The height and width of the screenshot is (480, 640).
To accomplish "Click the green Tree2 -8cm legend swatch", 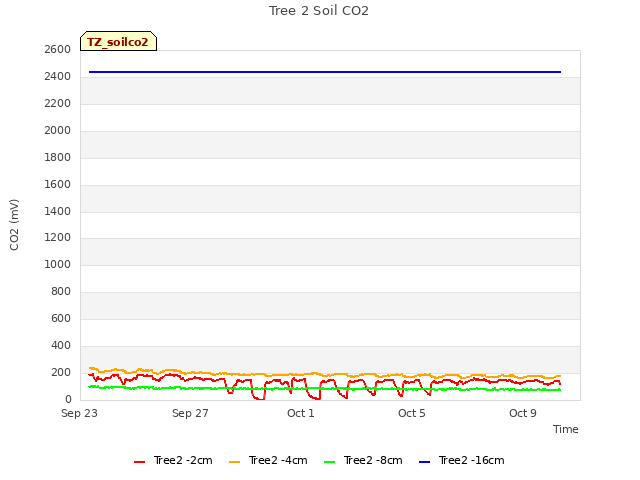I will pyautogui.click(x=329, y=462).
